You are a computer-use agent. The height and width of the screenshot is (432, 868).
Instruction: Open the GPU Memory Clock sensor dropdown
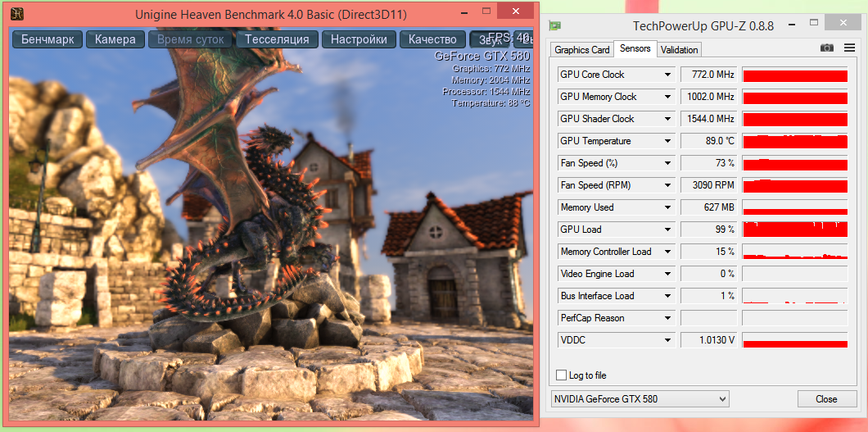[667, 97]
